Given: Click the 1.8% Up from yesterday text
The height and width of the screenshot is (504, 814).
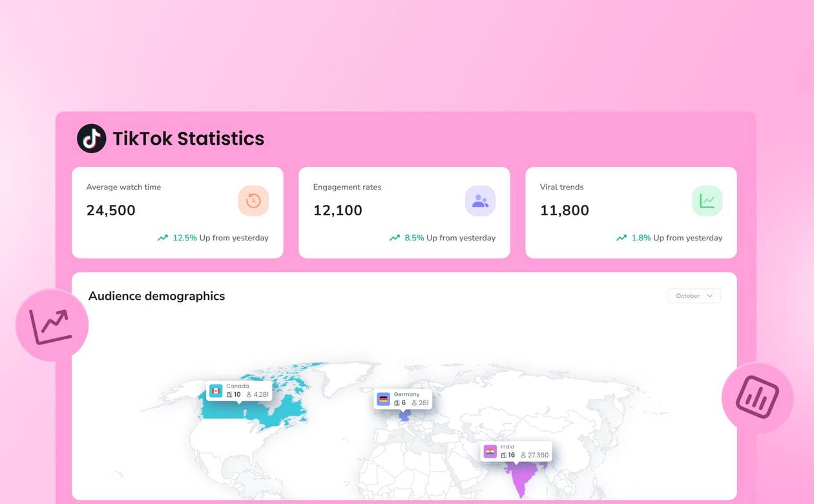Looking at the screenshot, I should [x=677, y=238].
